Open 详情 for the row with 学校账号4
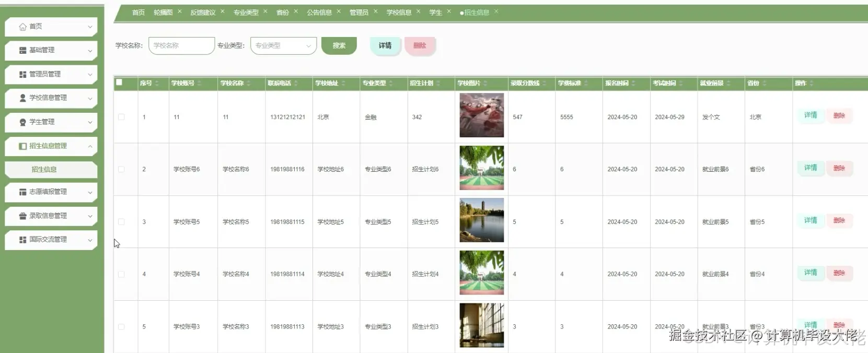The image size is (868, 353). coord(811,273)
